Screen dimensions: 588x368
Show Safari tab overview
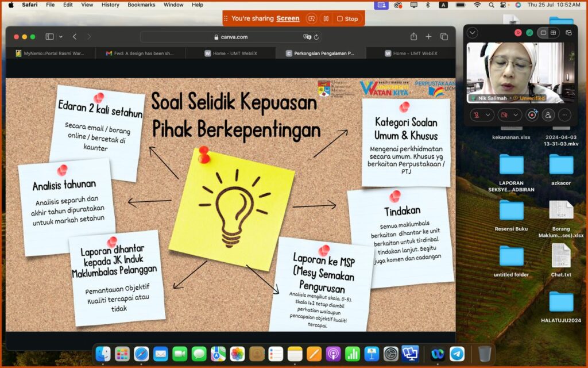444,36
